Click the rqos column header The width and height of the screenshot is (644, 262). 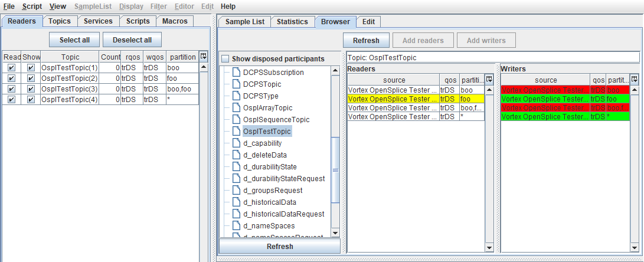[132, 57]
